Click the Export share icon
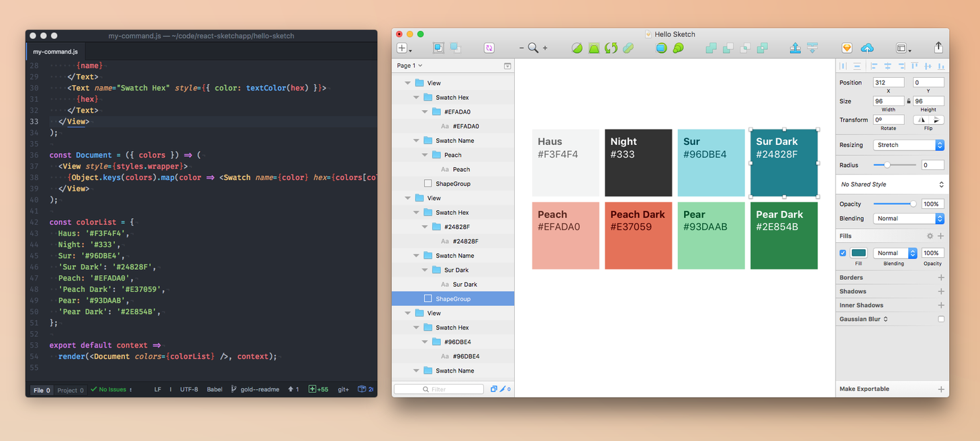Image resolution: width=980 pixels, height=441 pixels. coord(938,48)
